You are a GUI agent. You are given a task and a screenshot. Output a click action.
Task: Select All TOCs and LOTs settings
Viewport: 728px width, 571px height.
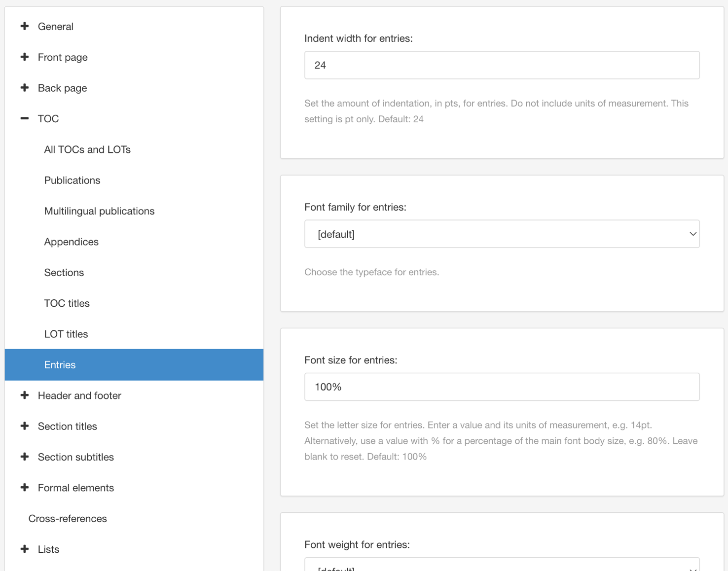[x=87, y=149]
